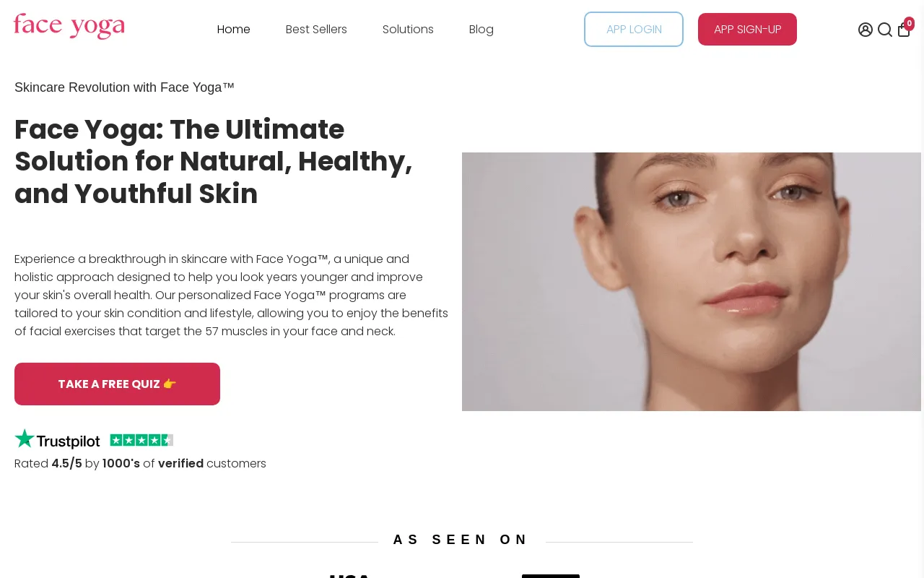This screenshot has height=578, width=924.
Task: Click the cart item count badge
Action: [909, 24]
